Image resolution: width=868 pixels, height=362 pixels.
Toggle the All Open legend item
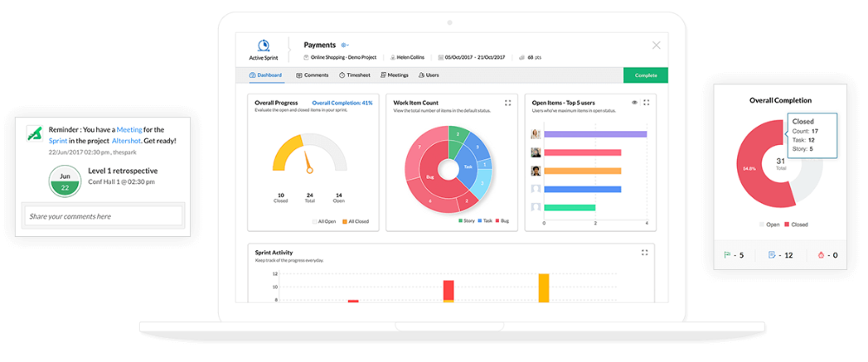point(326,221)
